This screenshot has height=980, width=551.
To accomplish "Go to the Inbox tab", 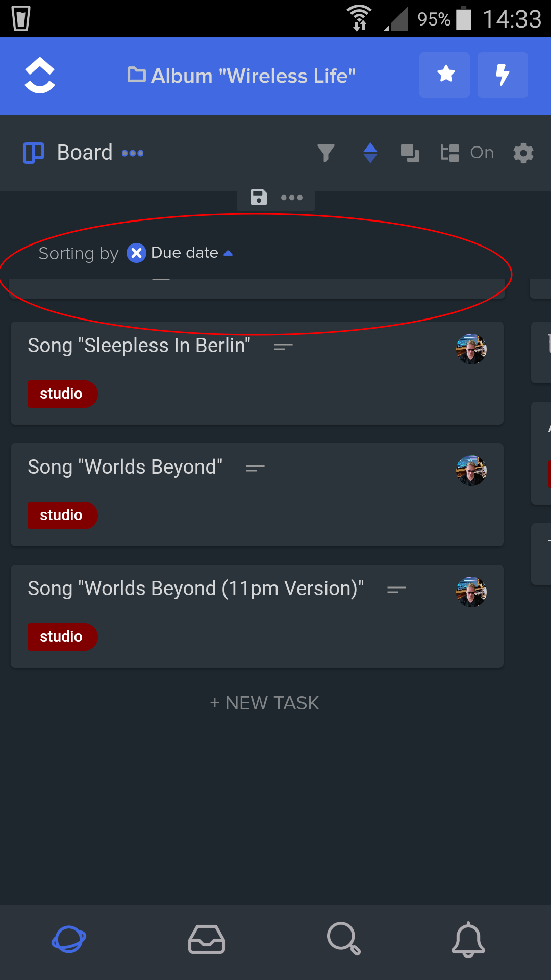I will [207, 939].
